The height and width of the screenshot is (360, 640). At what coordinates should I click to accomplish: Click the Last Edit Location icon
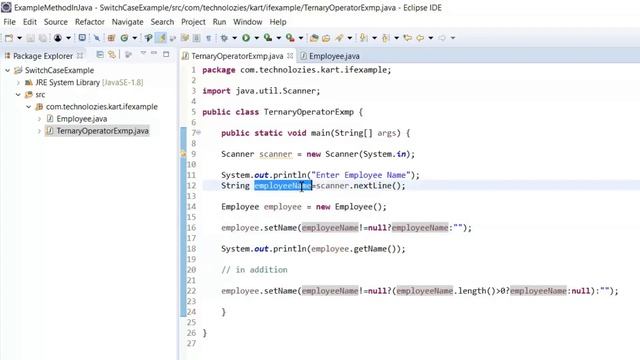(407, 38)
